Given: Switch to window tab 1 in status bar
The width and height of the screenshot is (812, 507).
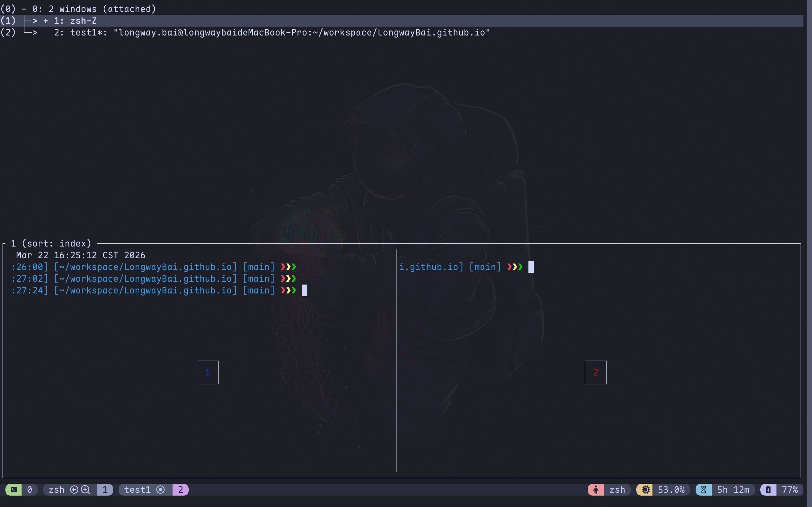Looking at the screenshot, I should click(105, 490).
